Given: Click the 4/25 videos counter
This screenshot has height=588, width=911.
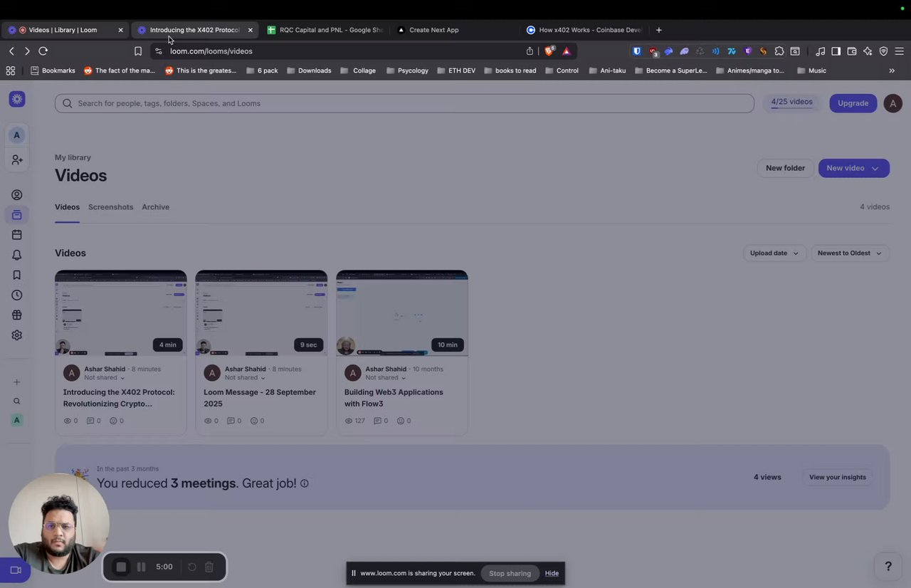Looking at the screenshot, I should coord(791,102).
